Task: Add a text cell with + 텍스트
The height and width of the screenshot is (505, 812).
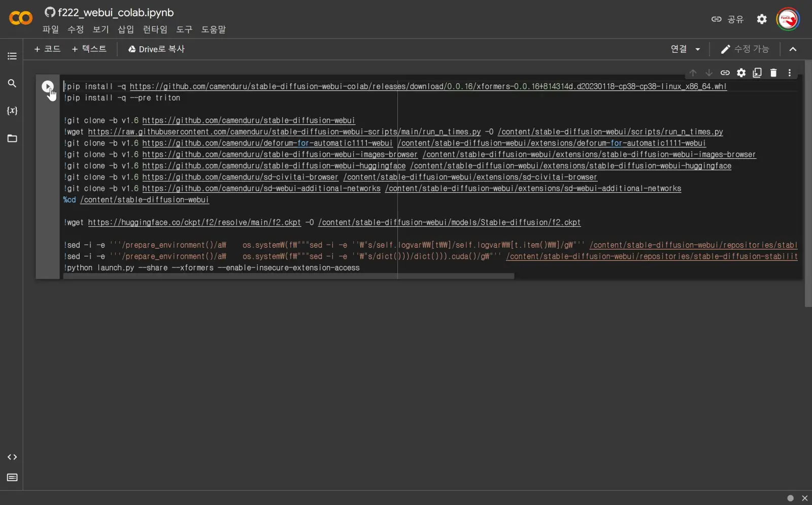Action: [x=89, y=49]
